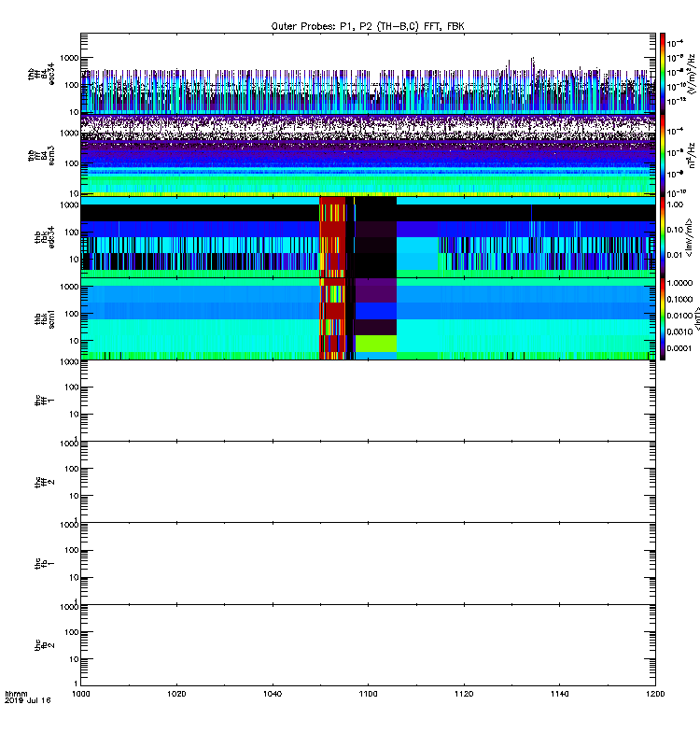This screenshot has width=700, height=747.
Task: Click the 'thc fff 2' panel label
Action: [x=45, y=482]
